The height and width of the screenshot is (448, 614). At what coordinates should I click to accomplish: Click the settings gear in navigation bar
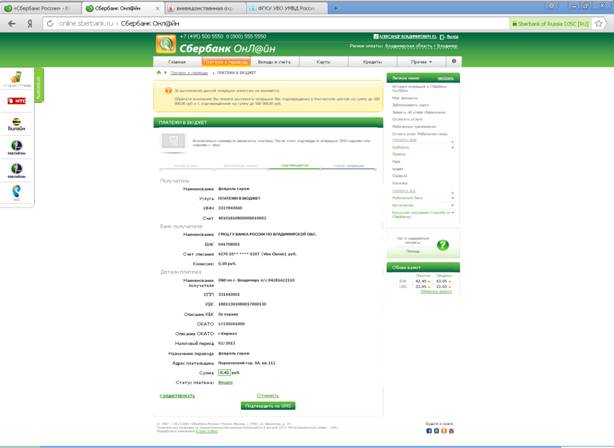[455, 62]
